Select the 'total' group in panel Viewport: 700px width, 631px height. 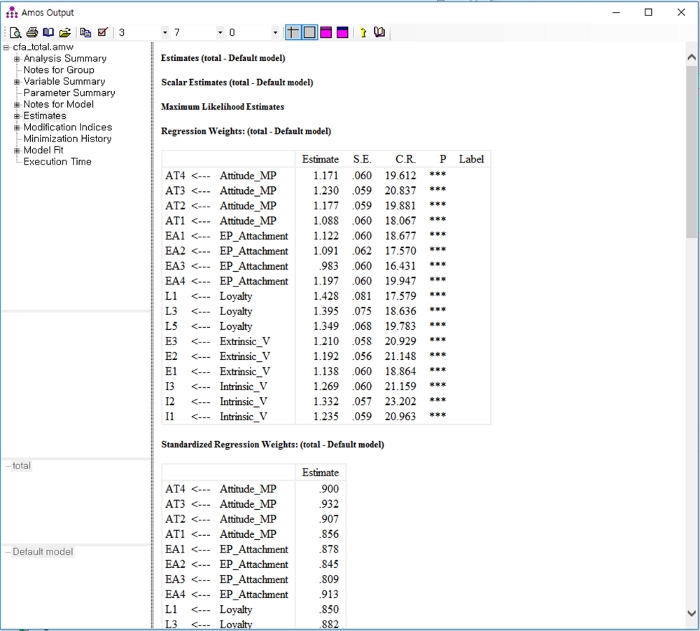pos(20,466)
